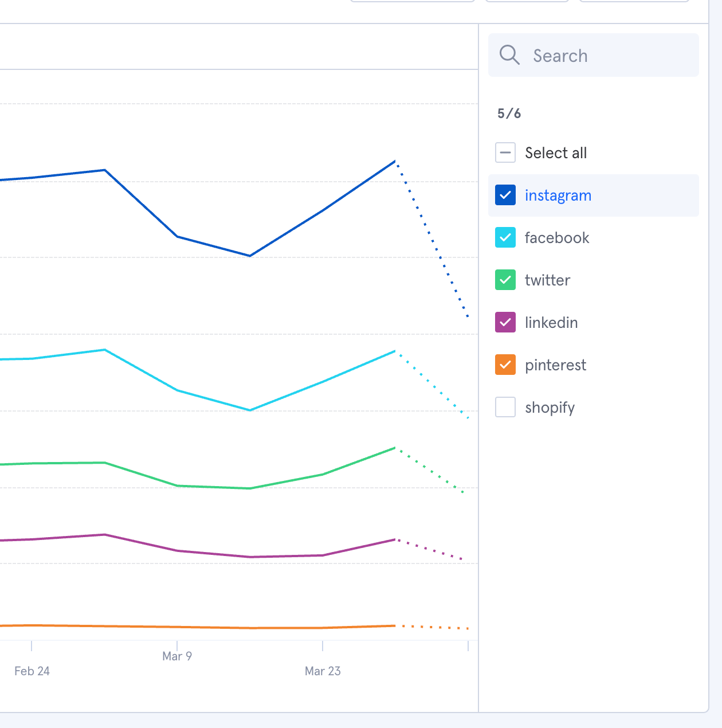This screenshot has width=722, height=728.
Task: Toggle the Select all checkbox
Action: point(505,153)
